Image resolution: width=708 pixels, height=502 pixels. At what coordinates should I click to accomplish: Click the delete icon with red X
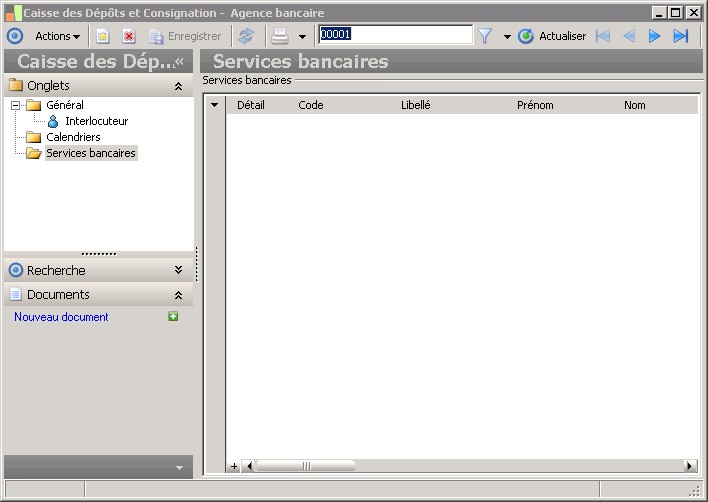pyautogui.click(x=129, y=36)
